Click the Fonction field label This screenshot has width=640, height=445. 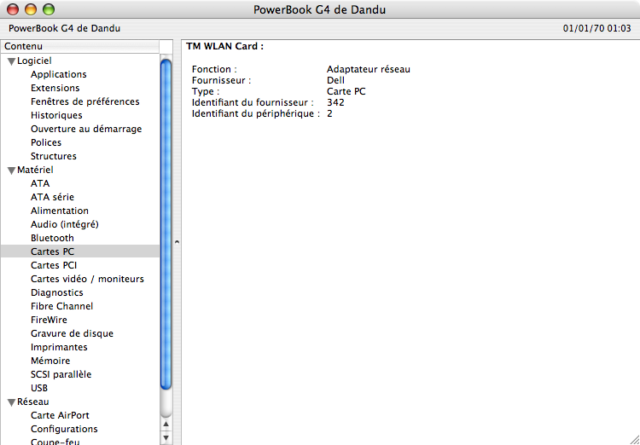coord(214,69)
